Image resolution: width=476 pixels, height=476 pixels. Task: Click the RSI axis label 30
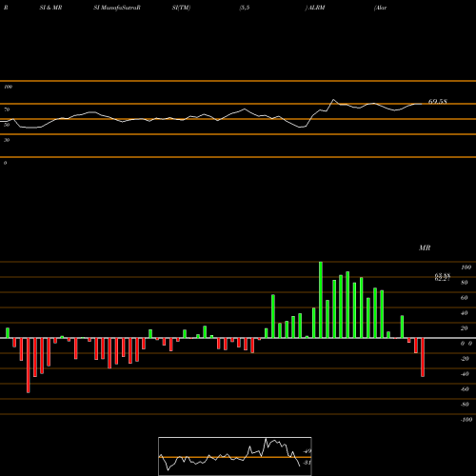[x=7, y=140]
